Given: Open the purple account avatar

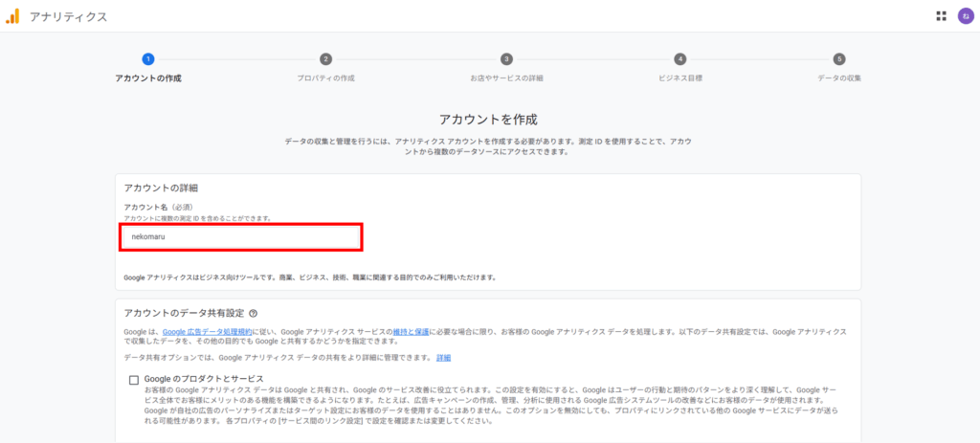Looking at the screenshot, I should [966, 16].
